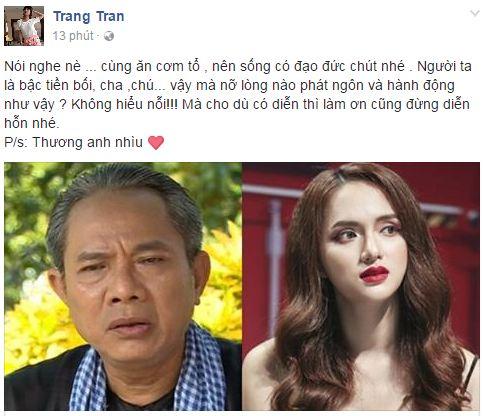The width and height of the screenshot is (484, 416).
Task: Click the text 'Không hiểu nổi!!!'
Action: pyautogui.click(x=124, y=105)
